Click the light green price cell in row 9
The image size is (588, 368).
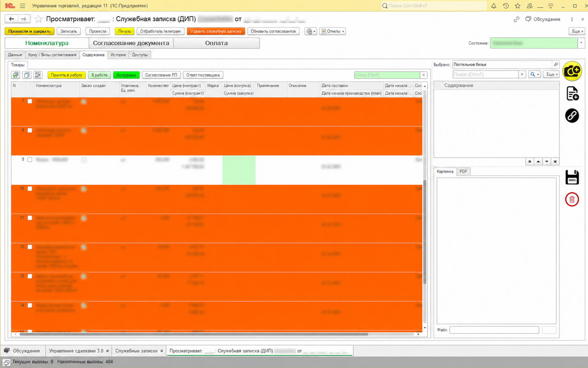[x=239, y=170]
